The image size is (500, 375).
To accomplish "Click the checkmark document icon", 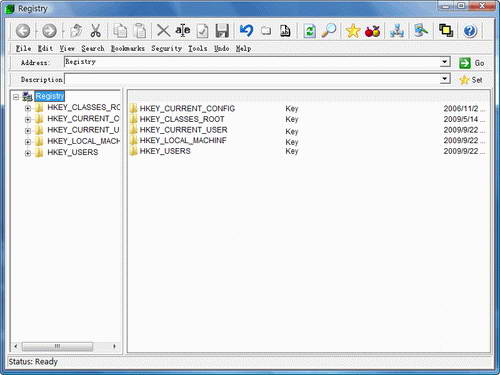I will tap(202, 31).
